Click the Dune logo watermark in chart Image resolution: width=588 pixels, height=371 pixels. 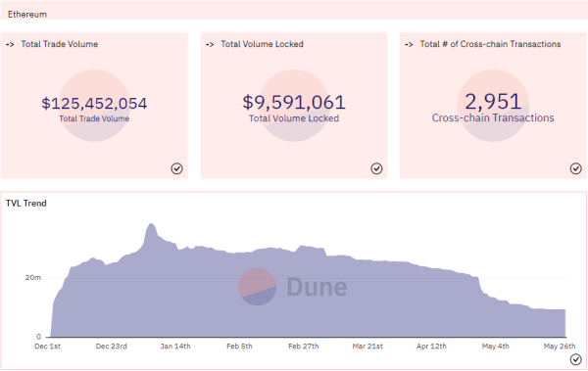pyautogui.click(x=293, y=287)
